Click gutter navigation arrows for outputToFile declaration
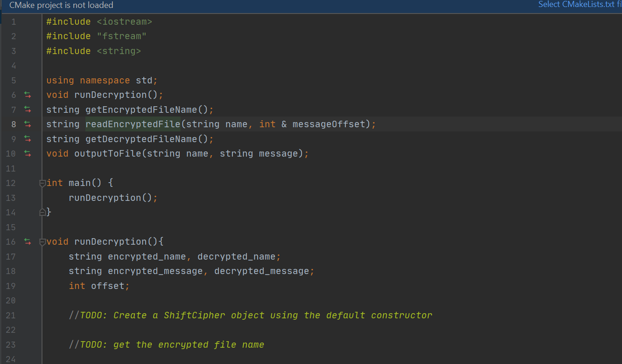The image size is (622, 364). coord(27,154)
